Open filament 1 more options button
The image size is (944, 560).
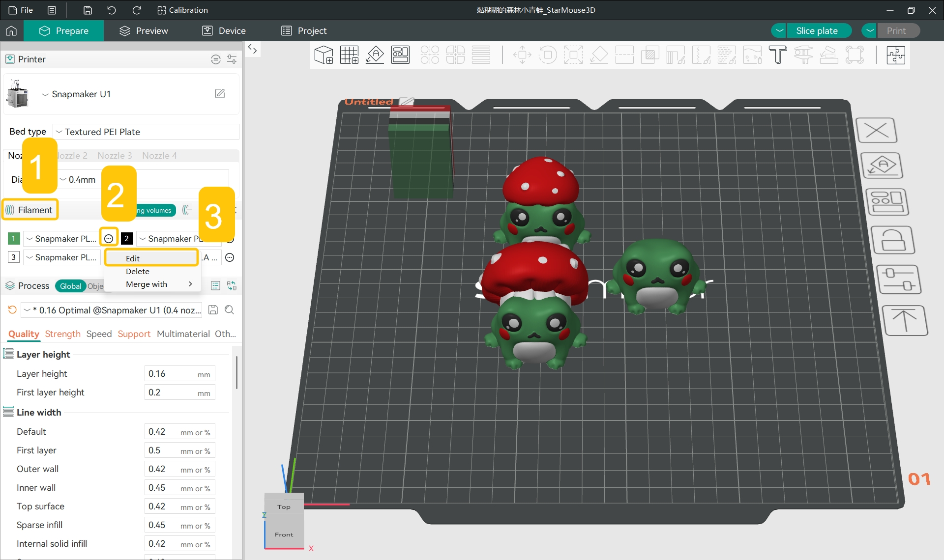[109, 239]
